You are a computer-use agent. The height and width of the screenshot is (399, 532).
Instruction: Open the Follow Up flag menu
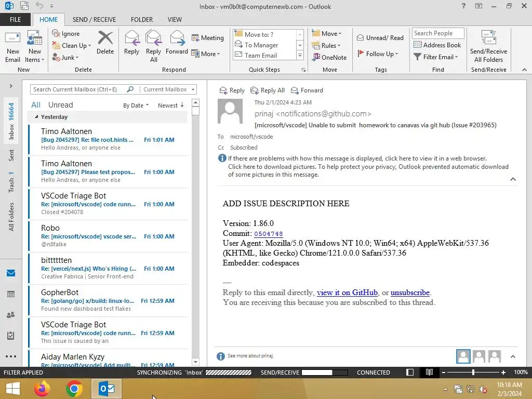(378, 54)
